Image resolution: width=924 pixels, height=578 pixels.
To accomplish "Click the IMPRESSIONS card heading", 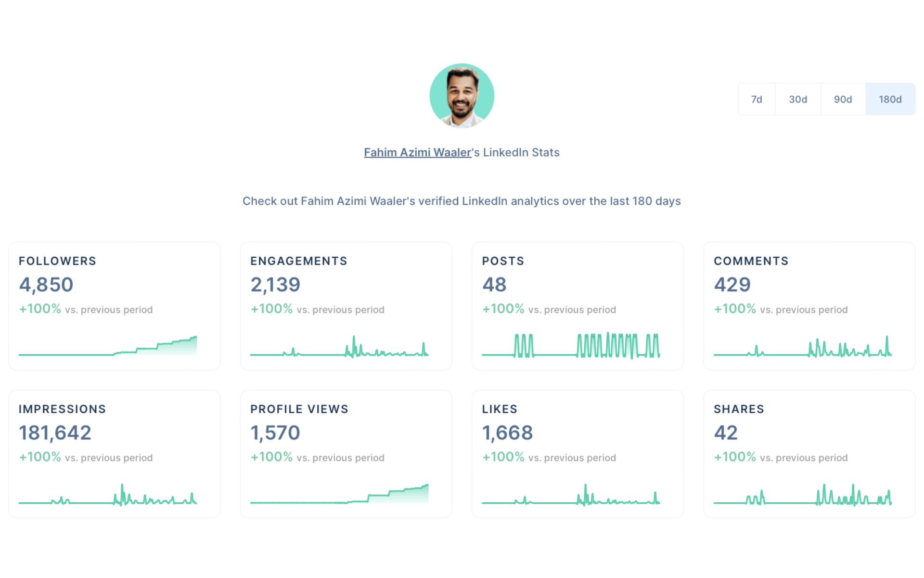I will pyautogui.click(x=62, y=409).
